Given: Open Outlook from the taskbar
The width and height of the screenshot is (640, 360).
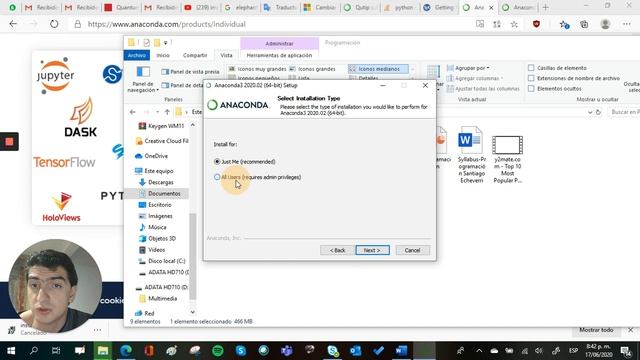Looking at the screenshot, I should click(x=355, y=351).
